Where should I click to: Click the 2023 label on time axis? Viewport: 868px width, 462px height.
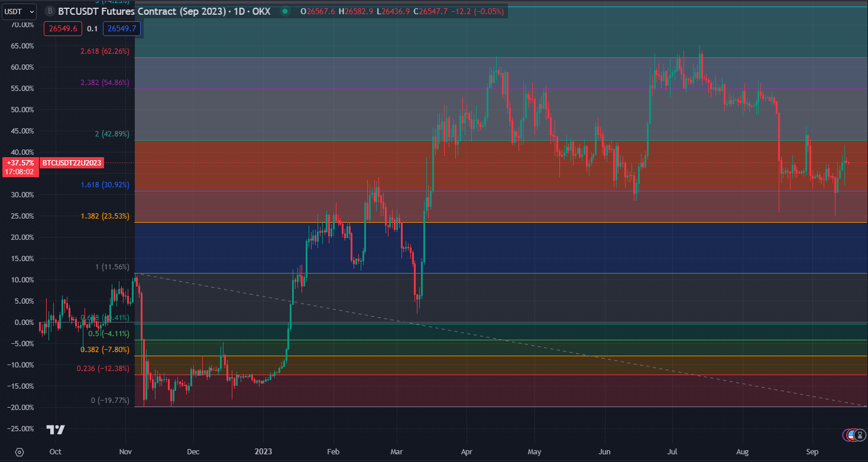(x=264, y=452)
